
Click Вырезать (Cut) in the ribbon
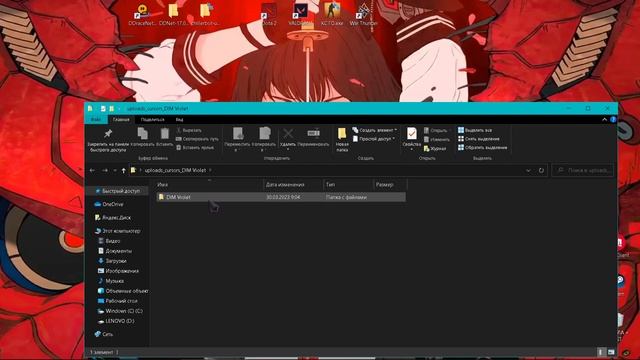[189, 130]
